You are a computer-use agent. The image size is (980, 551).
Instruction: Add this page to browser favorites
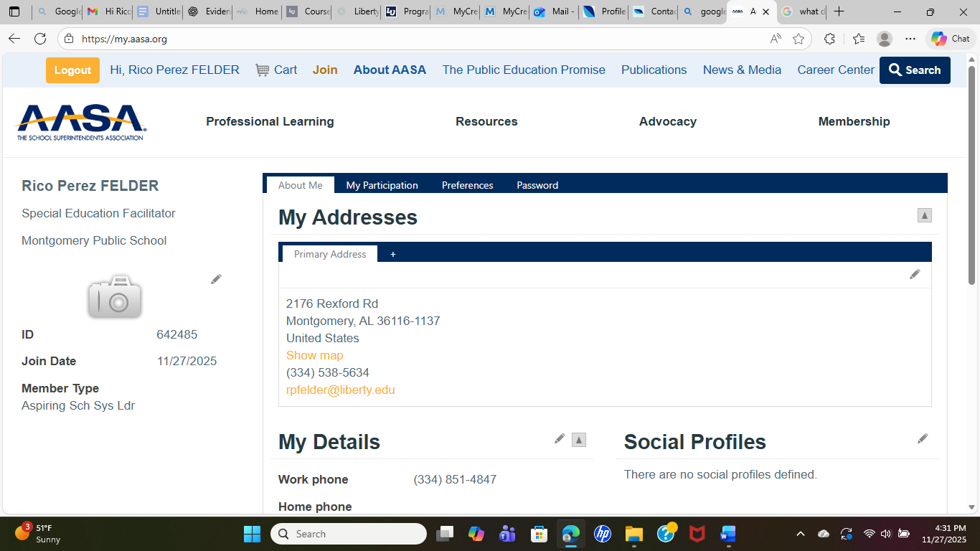(798, 39)
